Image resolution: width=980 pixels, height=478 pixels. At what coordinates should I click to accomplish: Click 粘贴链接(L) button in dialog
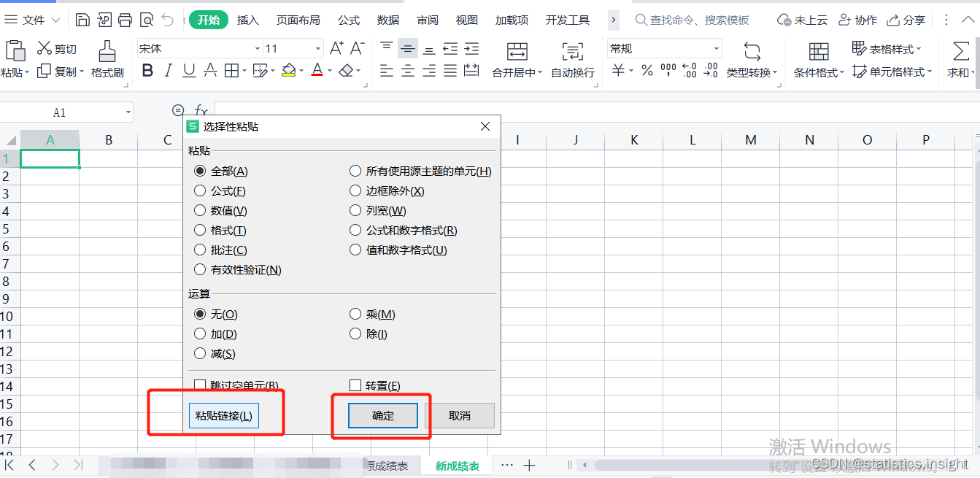(224, 416)
